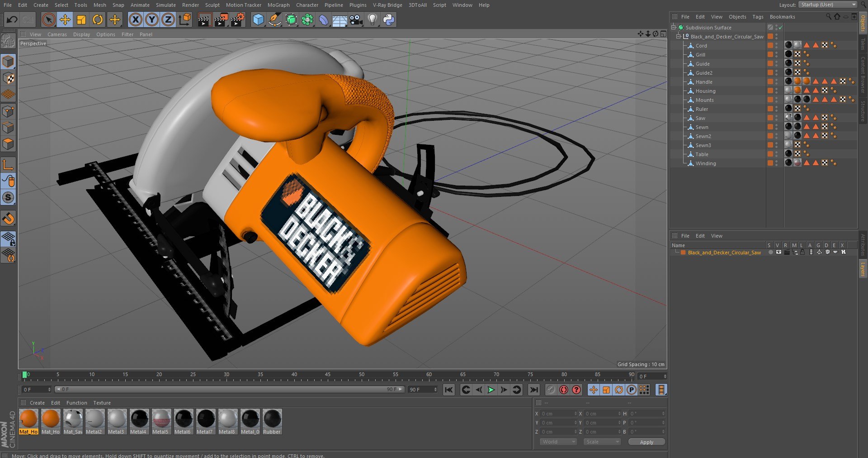Switch to Texture mode in the left toolbar
Screen dimensions: 868x458
point(8,78)
